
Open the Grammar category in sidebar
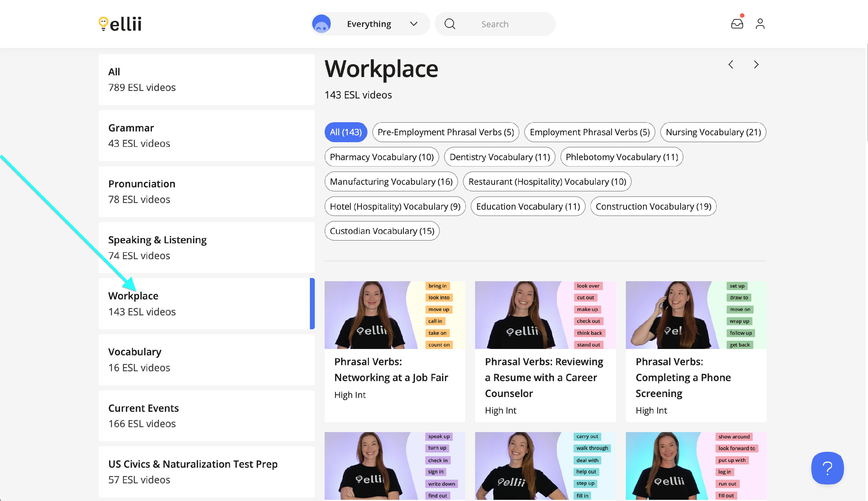click(206, 136)
